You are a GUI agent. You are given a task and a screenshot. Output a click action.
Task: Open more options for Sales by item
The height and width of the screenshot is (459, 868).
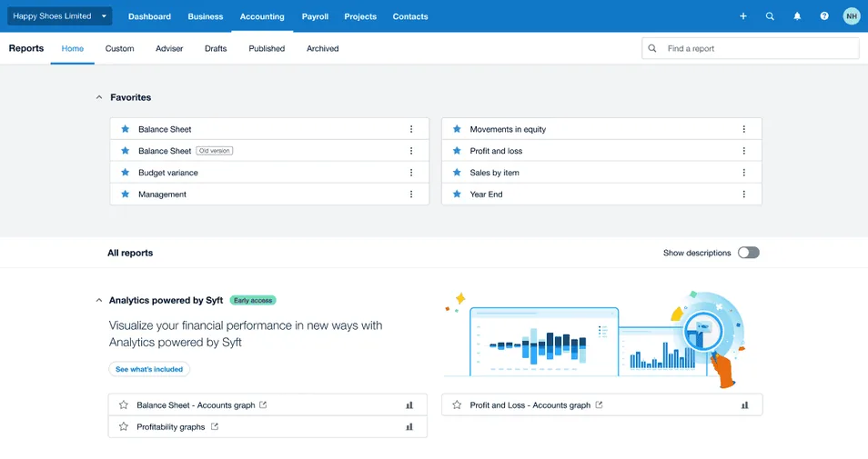click(744, 173)
